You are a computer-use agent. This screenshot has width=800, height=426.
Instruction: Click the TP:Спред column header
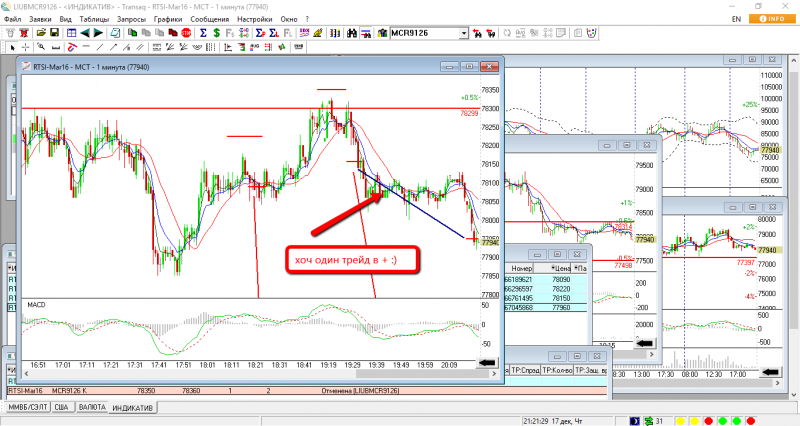[x=526, y=370]
